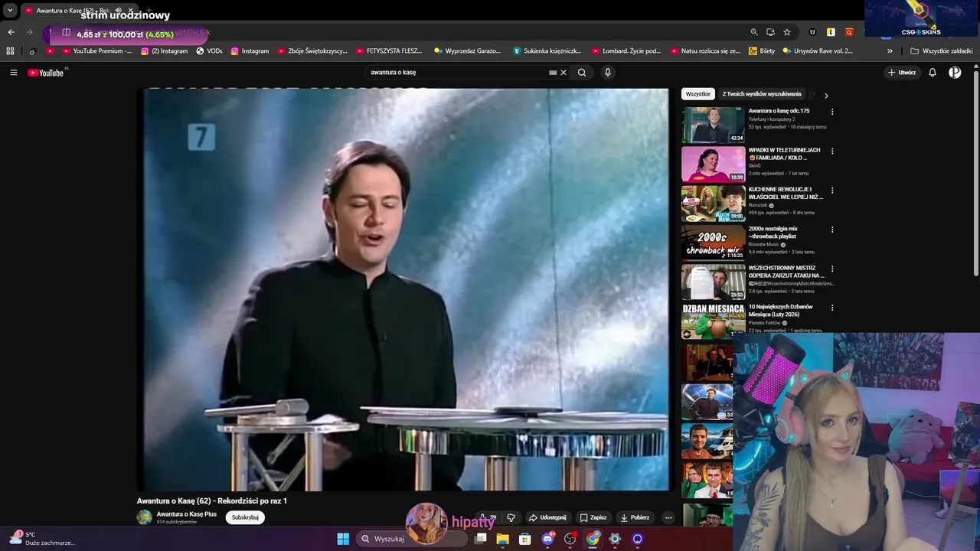Subscribe with the Subskrybuj button
Image resolution: width=980 pixels, height=551 pixels.
click(x=245, y=517)
